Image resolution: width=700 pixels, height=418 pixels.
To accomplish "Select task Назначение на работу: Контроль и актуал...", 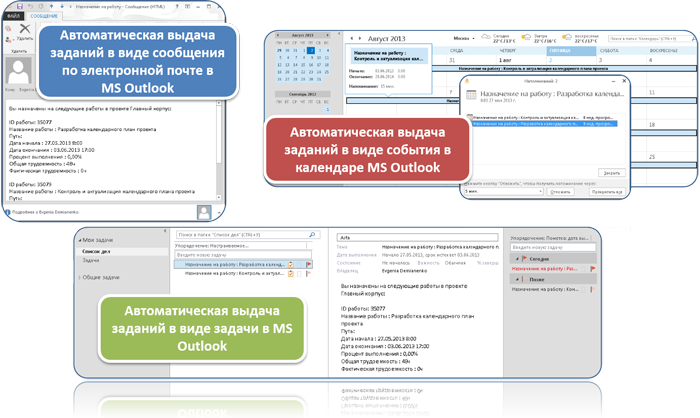I will pos(243,273).
